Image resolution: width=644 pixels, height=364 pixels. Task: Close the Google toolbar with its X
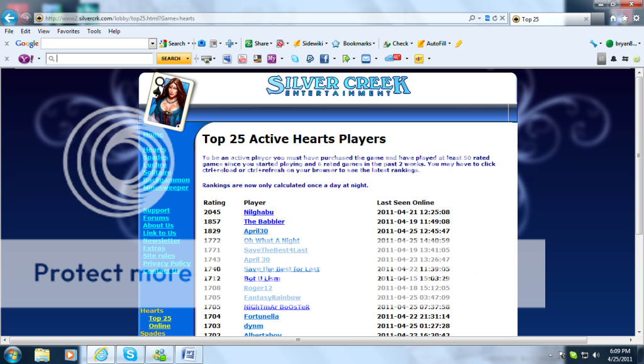point(6,43)
